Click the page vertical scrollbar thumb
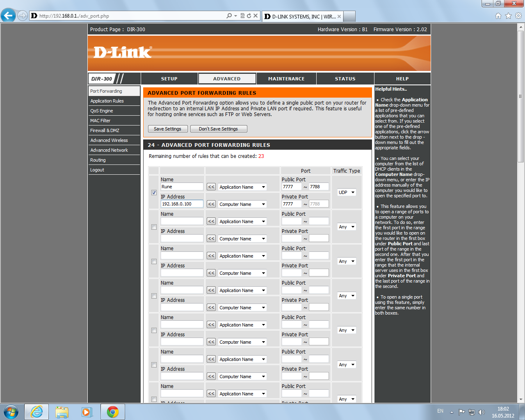 click(x=521, y=96)
